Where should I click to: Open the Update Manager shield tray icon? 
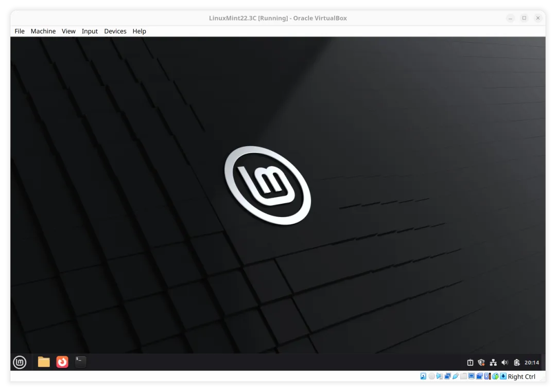(x=481, y=362)
